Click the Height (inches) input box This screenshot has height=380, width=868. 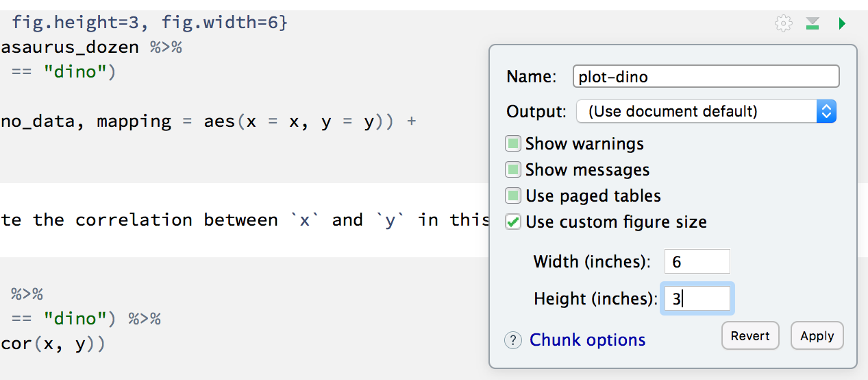tap(697, 299)
